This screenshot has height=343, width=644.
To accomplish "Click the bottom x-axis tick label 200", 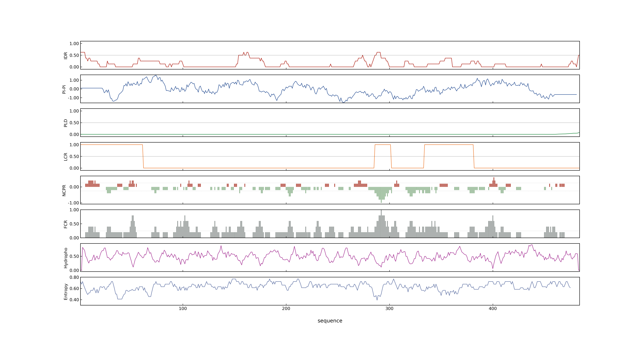I will tap(286, 309).
